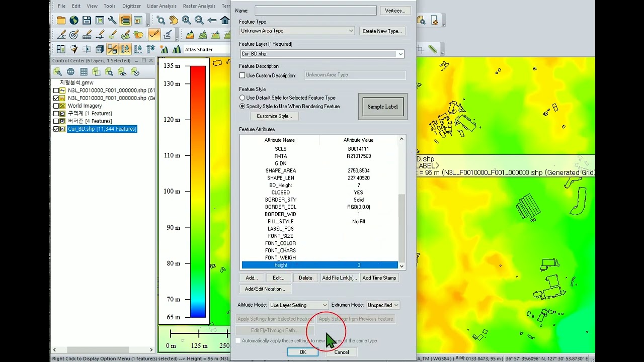Viewport: 644px width, 362px height.
Task: Open attribute table grid icon in Control Center
Action: (84, 72)
